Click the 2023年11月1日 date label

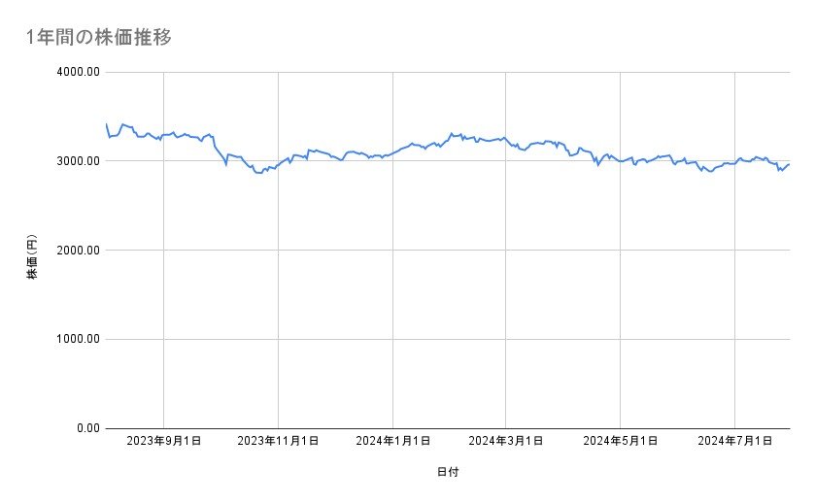tap(279, 442)
